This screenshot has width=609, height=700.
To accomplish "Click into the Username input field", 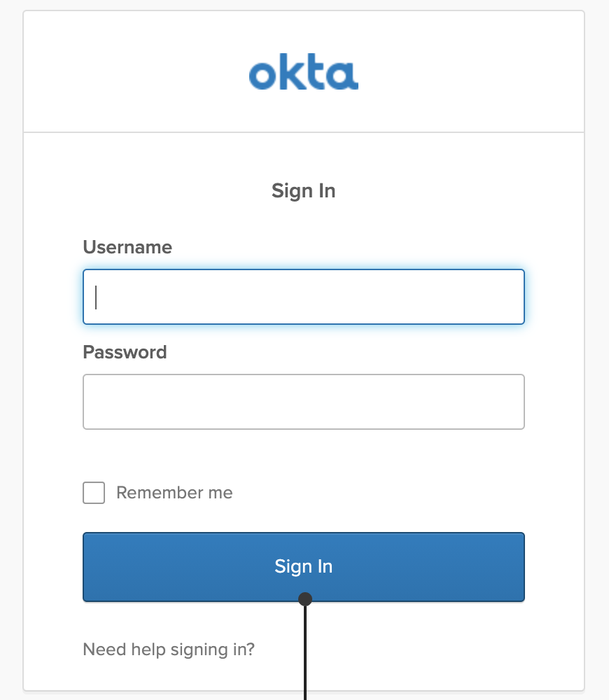I will coord(304,297).
